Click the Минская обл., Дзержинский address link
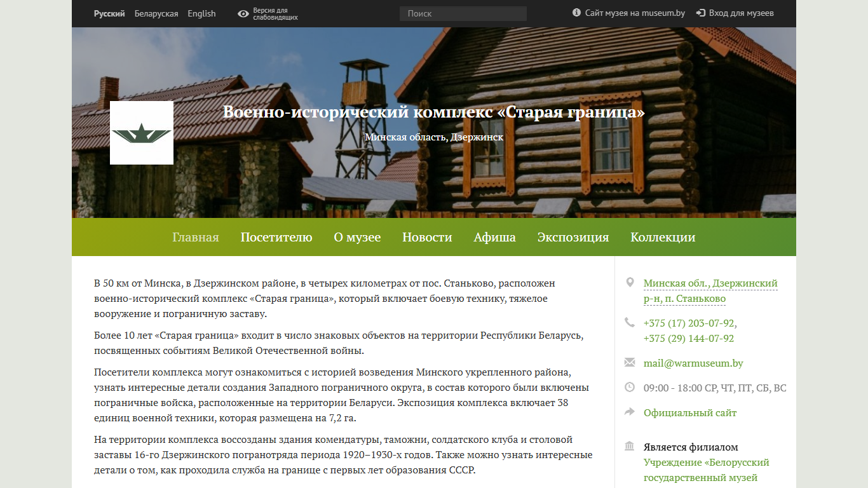 [x=710, y=291]
